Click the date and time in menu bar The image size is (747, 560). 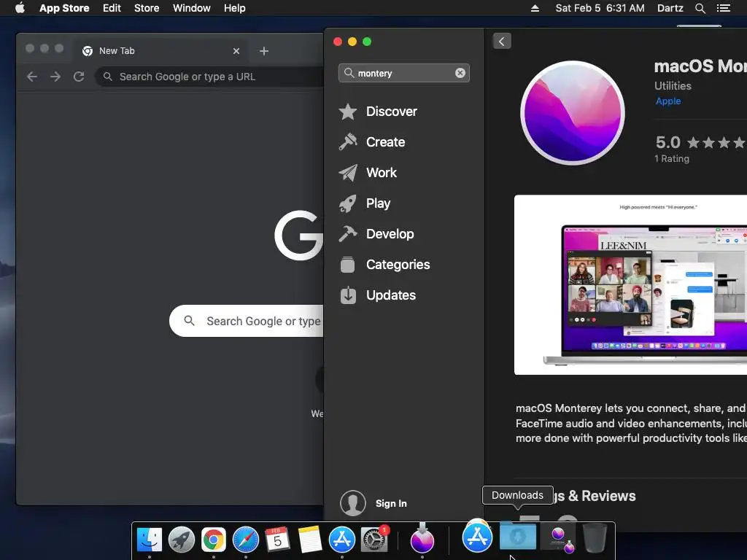tap(600, 8)
